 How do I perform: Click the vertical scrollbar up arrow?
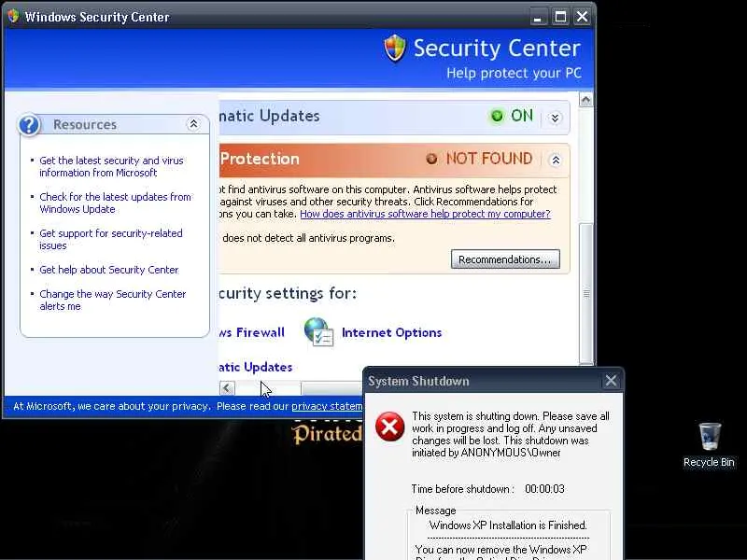pos(586,100)
